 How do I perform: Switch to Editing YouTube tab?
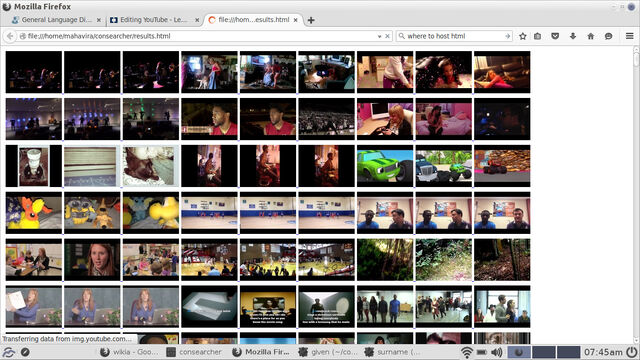(x=154, y=20)
